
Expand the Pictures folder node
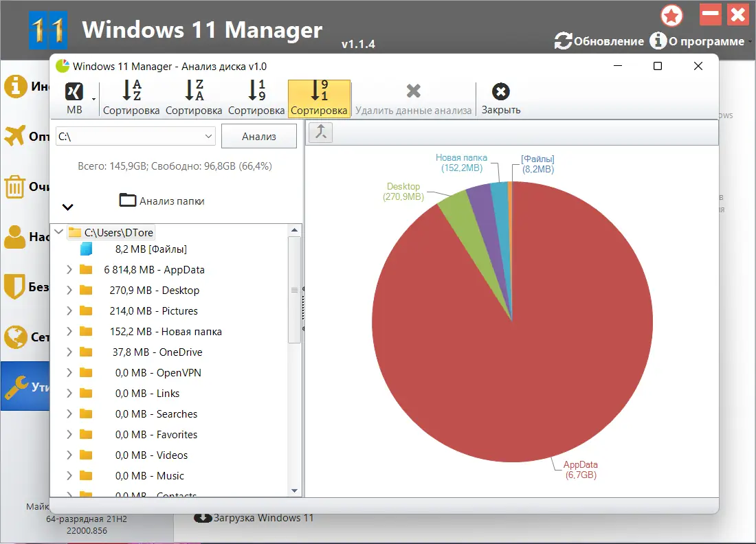(x=69, y=310)
